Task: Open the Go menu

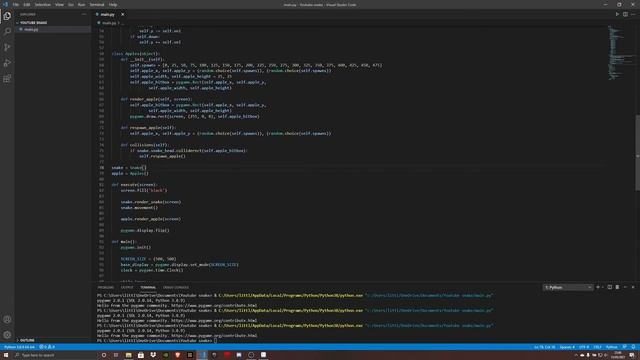Action: [x=71, y=4]
